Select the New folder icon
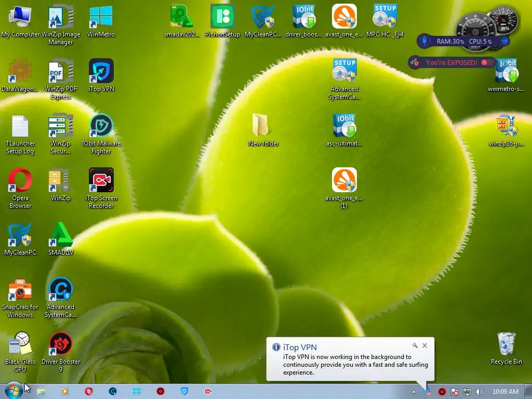 coord(263,130)
